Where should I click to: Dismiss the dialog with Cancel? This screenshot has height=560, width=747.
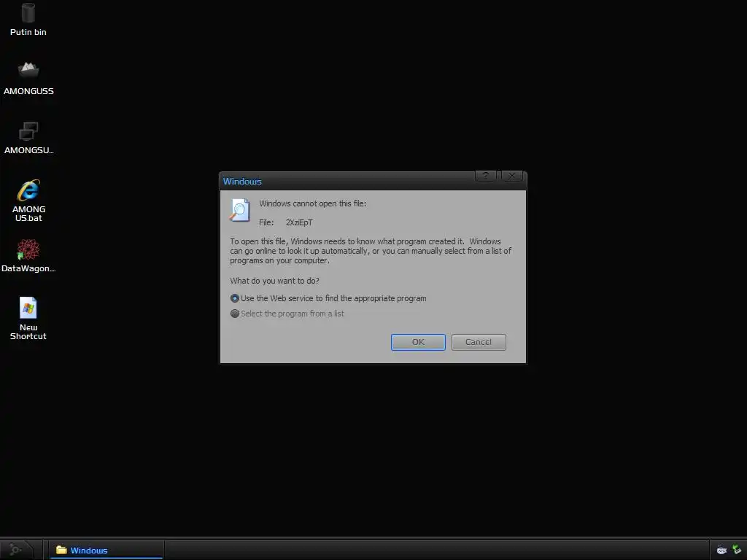click(479, 342)
